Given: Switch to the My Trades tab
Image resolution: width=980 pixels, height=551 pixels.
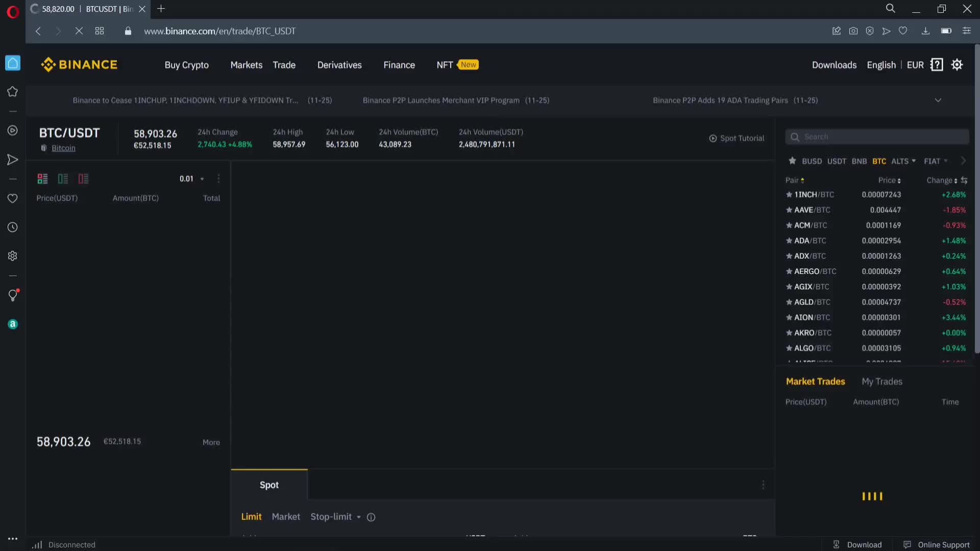Looking at the screenshot, I should (882, 381).
